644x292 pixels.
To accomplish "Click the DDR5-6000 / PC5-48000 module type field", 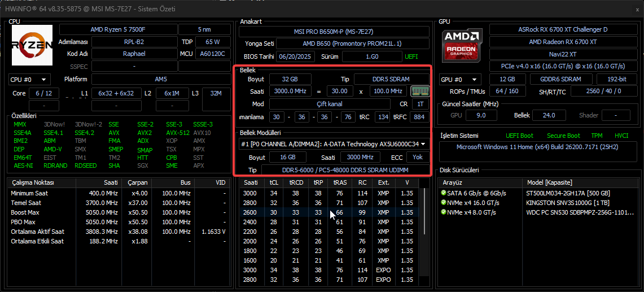I will (345, 170).
